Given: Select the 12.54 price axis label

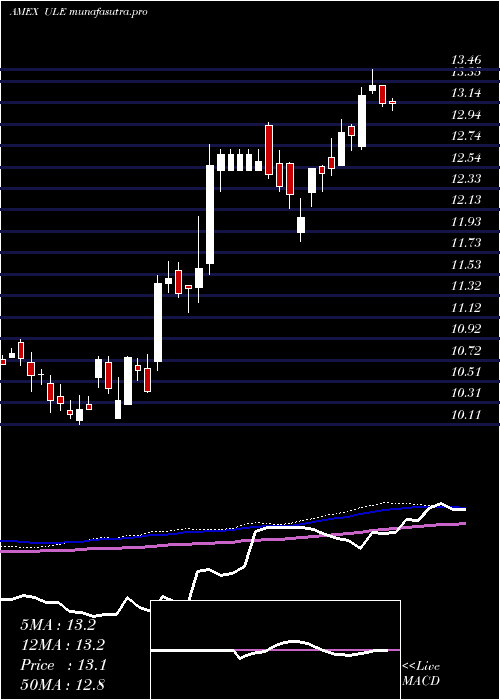Looking at the screenshot, I should [x=466, y=158].
